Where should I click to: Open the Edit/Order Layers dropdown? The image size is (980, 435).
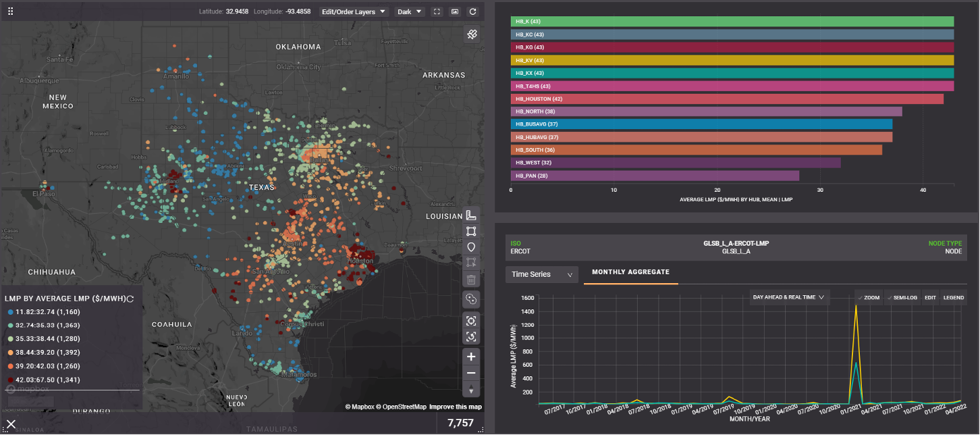[x=354, y=11]
